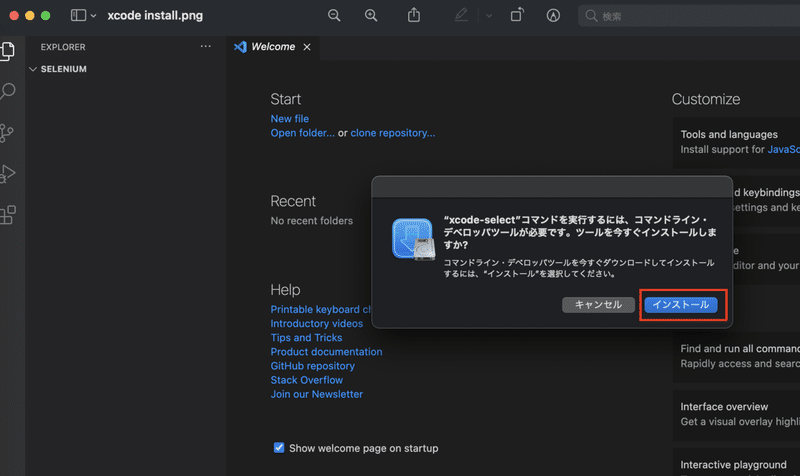This screenshot has width=800, height=476.
Task: Open sidebar view options dropdown arrow
Action: 93,16
